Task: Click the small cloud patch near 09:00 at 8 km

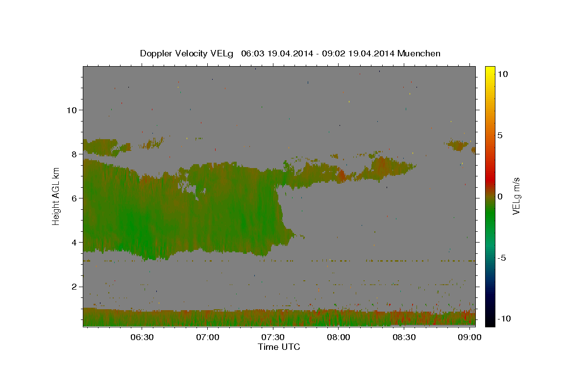Action: pyautogui.click(x=458, y=145)
